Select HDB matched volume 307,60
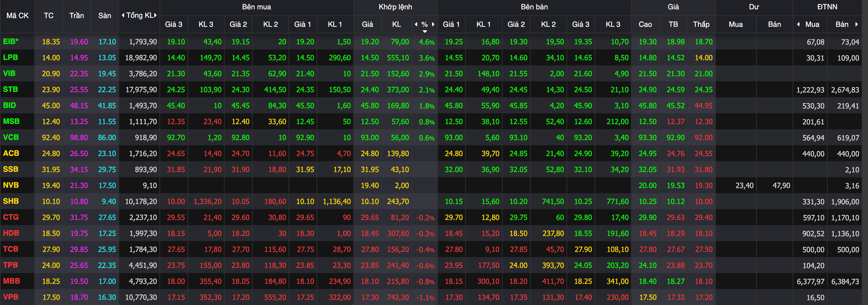The image size is (868, 305). [x=398, y=234]
